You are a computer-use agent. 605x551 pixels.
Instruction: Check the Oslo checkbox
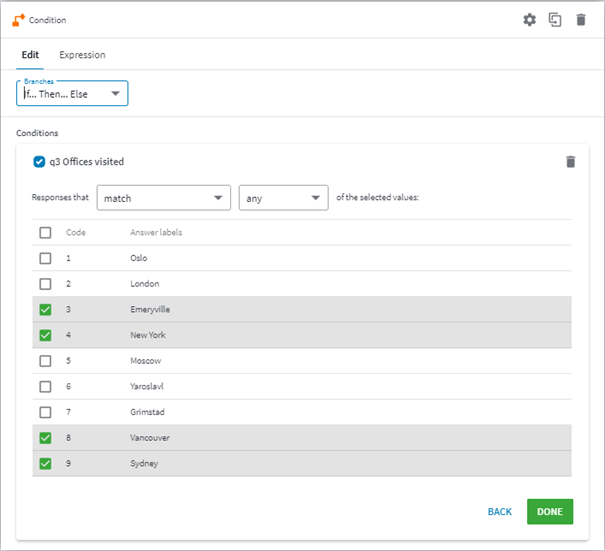pyautogui.click(x=45, y=258)
